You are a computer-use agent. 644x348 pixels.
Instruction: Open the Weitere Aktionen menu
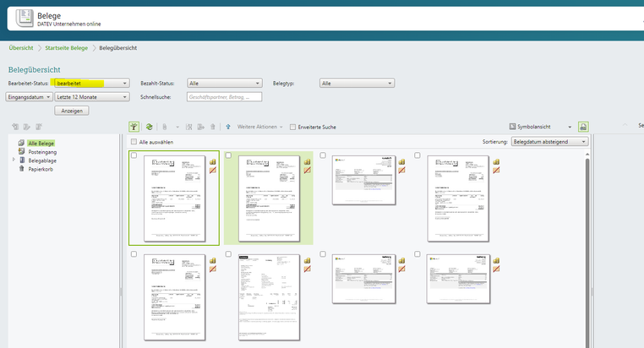coord(259,127)
